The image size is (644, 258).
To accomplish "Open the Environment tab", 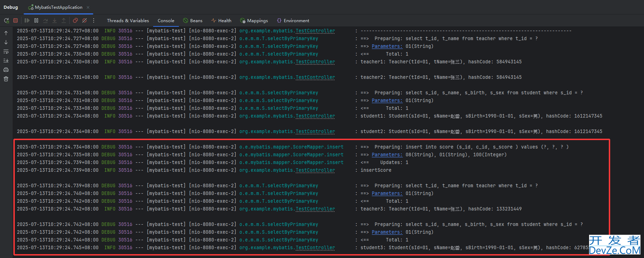I will (x=293, y=21).
